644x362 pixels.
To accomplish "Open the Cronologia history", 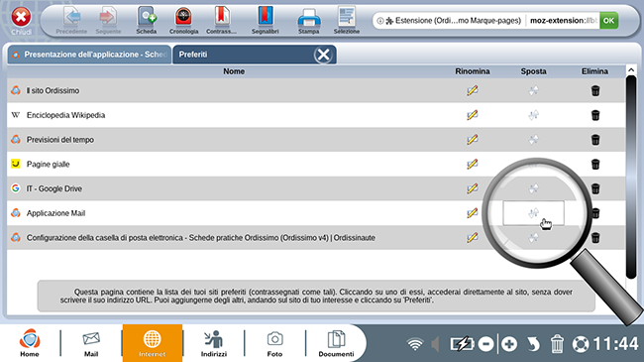I will coord(183,21).
